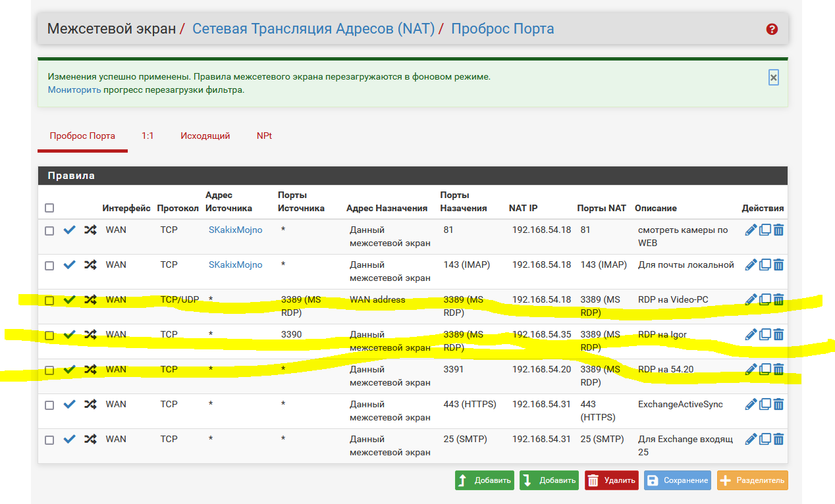Edit the 'RDP на 54.20' rule
The width and height of the screenshot is (835, 504).
[751, 369]
